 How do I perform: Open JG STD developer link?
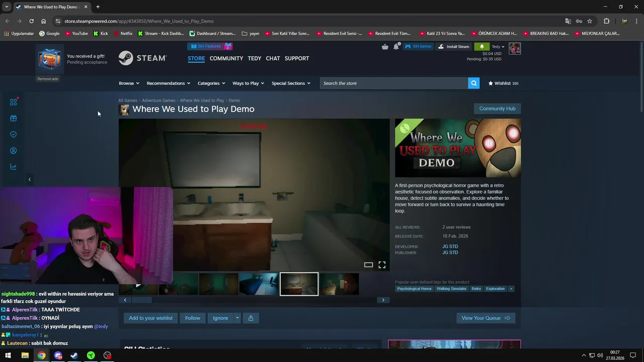pos(450,247)
